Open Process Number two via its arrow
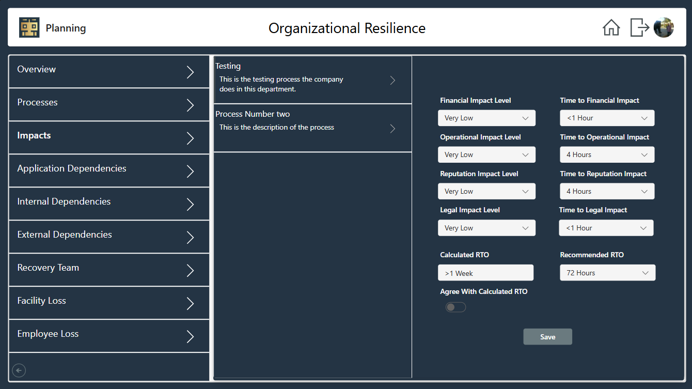This screenshot has height=389, width=692. pos(392,128)
